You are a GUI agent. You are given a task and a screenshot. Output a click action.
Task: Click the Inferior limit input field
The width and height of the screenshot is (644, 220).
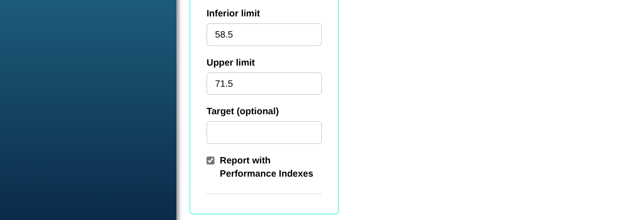point(264,35)
